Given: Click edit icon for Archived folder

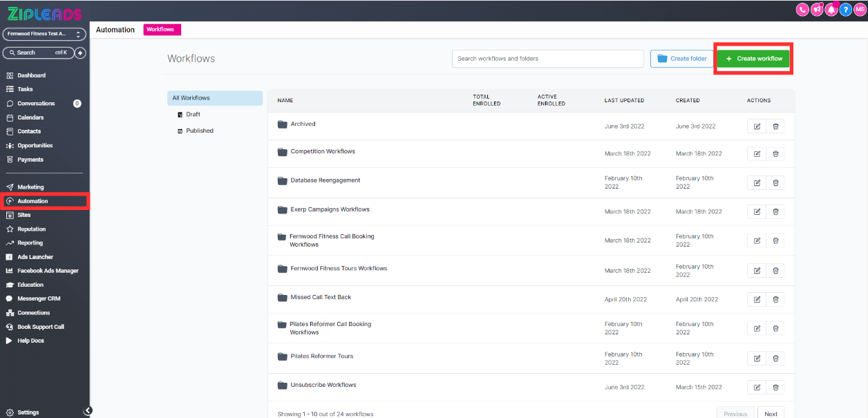Looking at the screenshot, I should pyautogui.click(x=757, y=126).
